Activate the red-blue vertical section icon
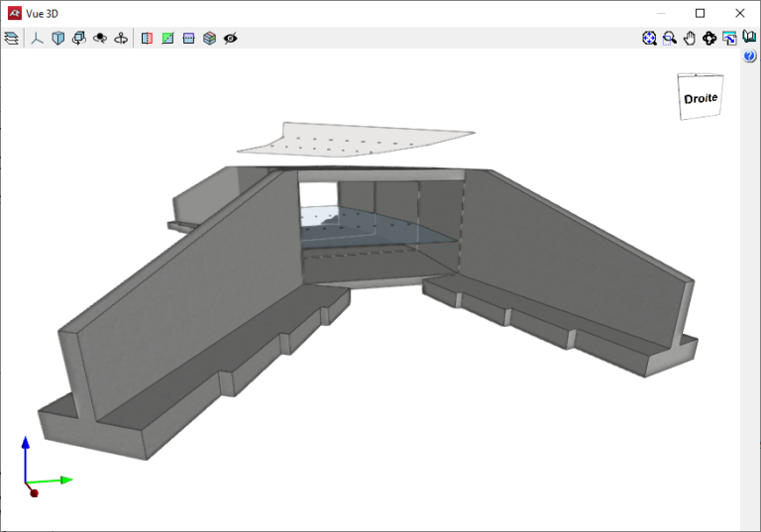Screen dimensions: 761x532 pyautogui.click(x=147, y=38)
